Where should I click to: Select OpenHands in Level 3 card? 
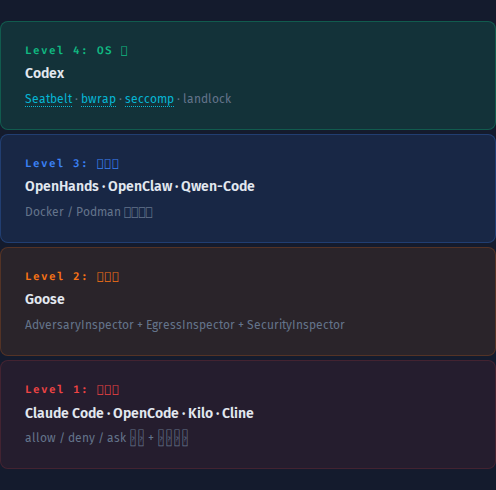tap(62, 186)
